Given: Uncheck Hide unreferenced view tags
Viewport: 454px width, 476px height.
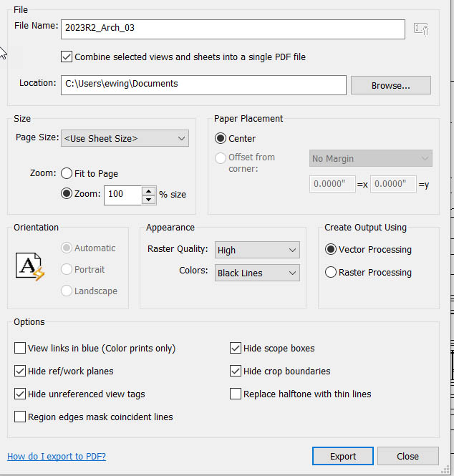Looking at the screenshot, I should pos(20,394).
